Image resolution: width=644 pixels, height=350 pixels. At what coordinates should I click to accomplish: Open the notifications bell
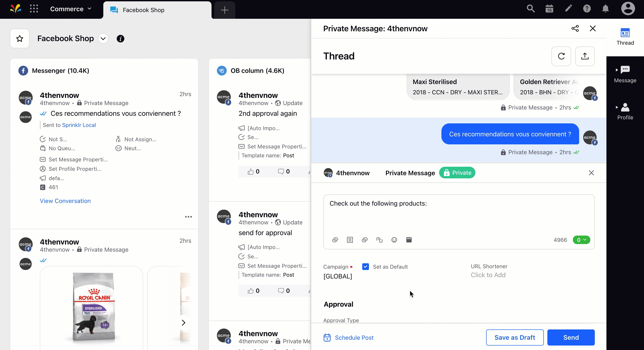click(605, 9)
